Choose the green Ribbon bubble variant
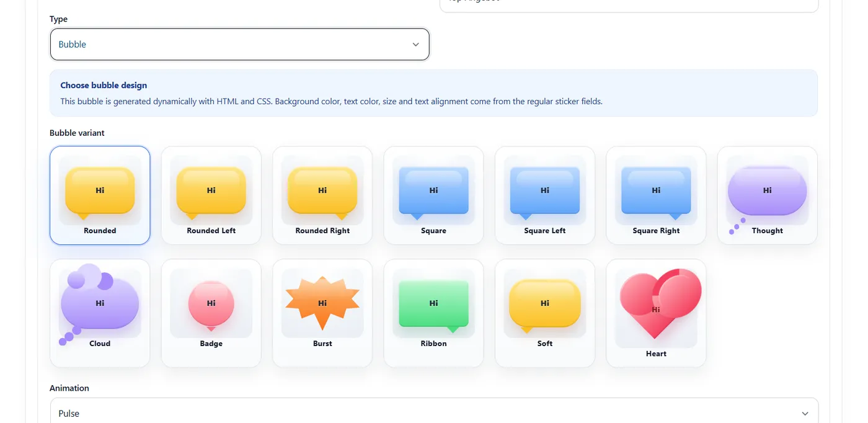Image resolution: width=868 pixels, height=423 pixels. [433, 313]
